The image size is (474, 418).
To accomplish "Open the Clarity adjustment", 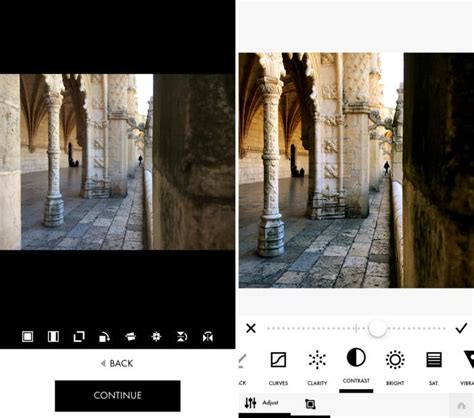I will click(x=317, y=360).
